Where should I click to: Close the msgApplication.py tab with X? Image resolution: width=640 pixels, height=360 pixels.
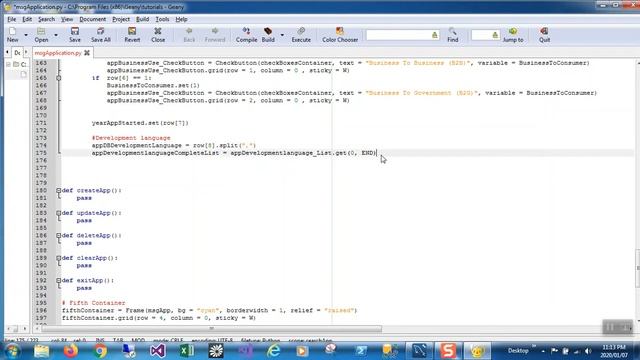click(87, 53)
